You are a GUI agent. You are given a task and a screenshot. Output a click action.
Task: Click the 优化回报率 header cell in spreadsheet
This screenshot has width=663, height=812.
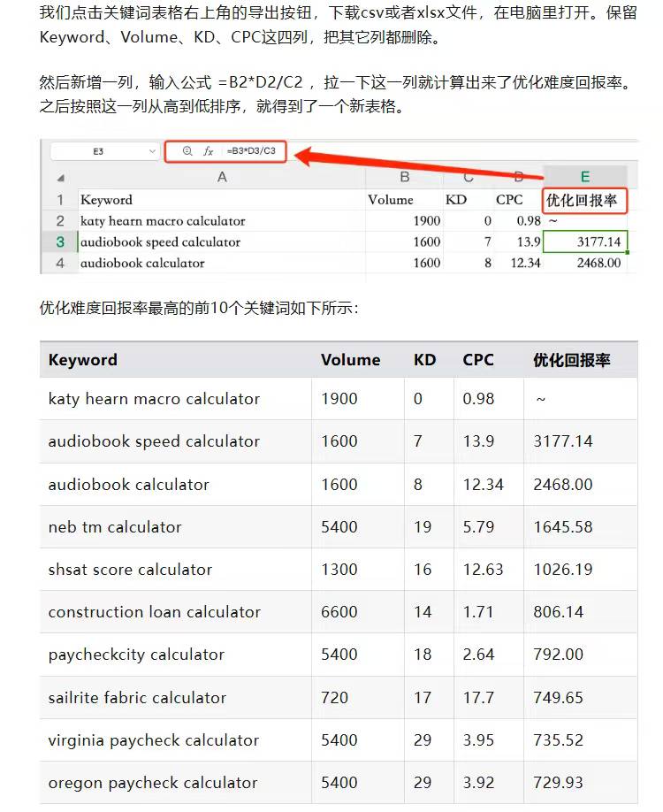coord(584,201)
